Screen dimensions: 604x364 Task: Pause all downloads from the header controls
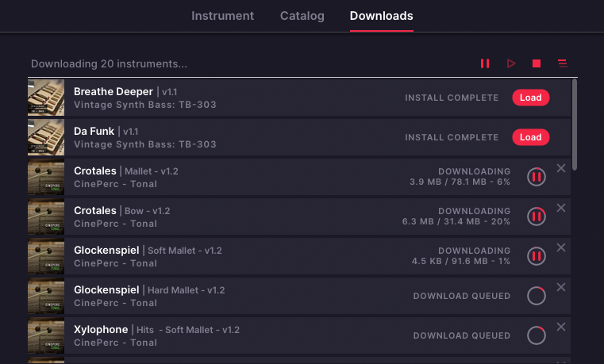click(x=485, y=63)
